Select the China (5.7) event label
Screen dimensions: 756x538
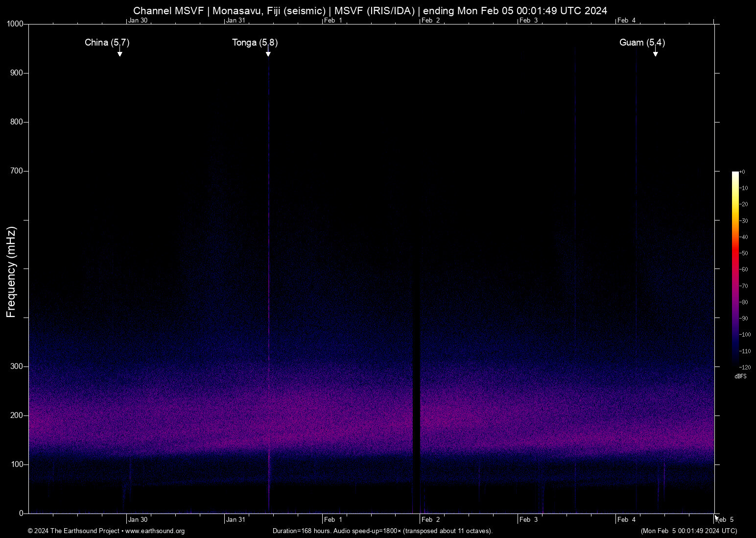107,43
